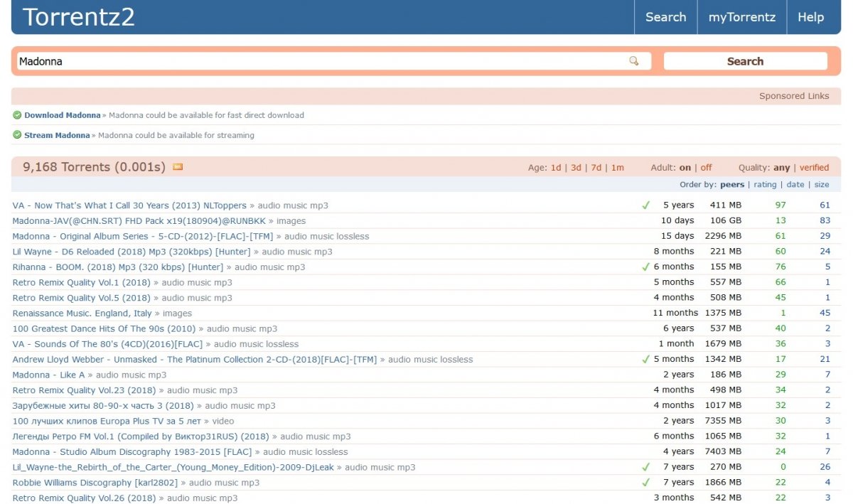The width and height of the screenshot is (853, 504).
Task: Open the orange RSS feed icon
Action: click(x=178, y=167)
